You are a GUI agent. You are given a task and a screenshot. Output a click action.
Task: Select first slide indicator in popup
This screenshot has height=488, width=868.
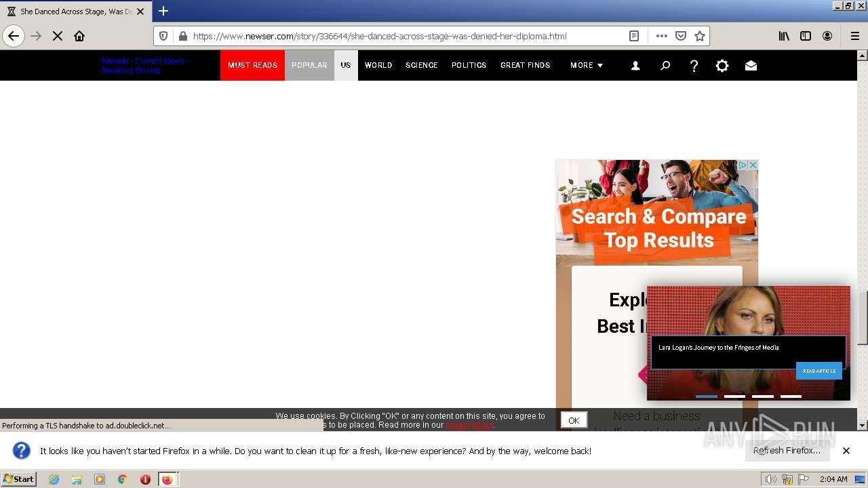coord(707,396)
